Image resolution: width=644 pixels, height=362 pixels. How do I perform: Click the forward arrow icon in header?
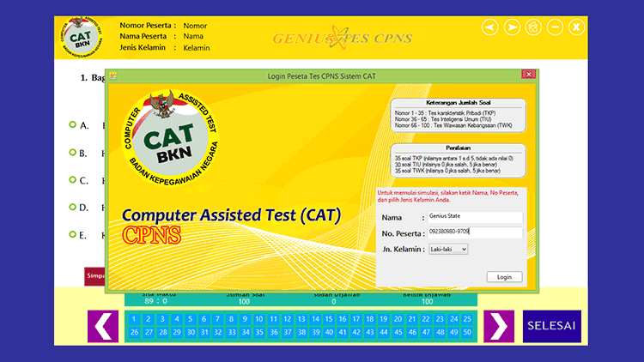point(512,27)
